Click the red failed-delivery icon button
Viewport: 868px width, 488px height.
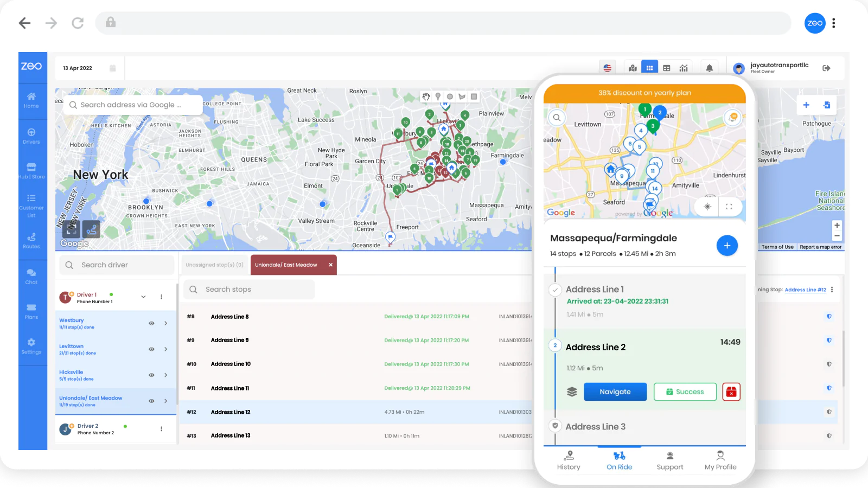pos(731,391)
